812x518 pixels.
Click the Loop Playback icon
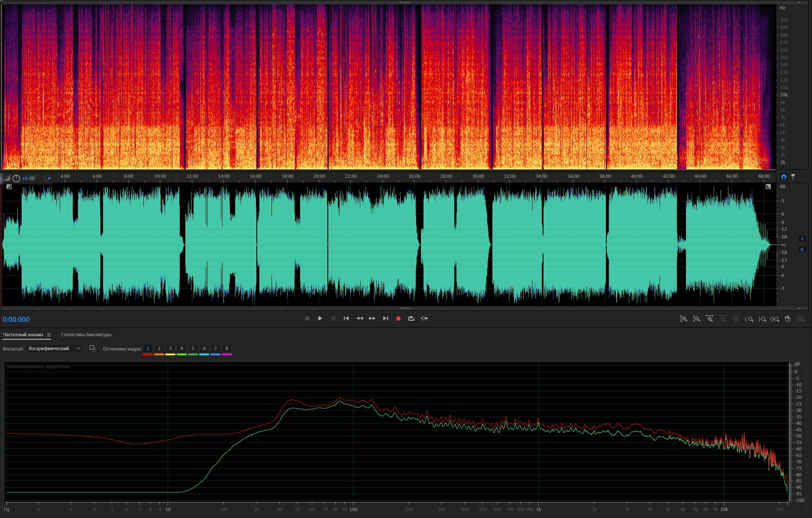pyautogui.click(x=411, y=319)
